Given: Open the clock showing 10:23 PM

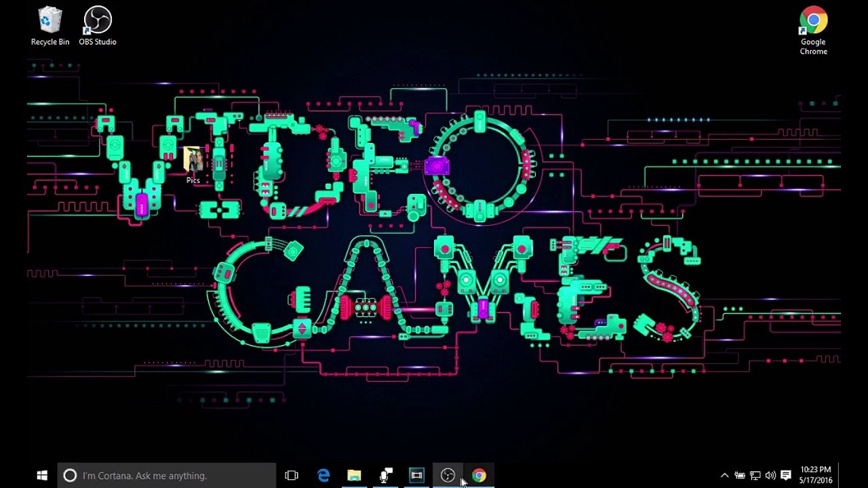Looking at the screenshot, I should [x=815, y=475].
